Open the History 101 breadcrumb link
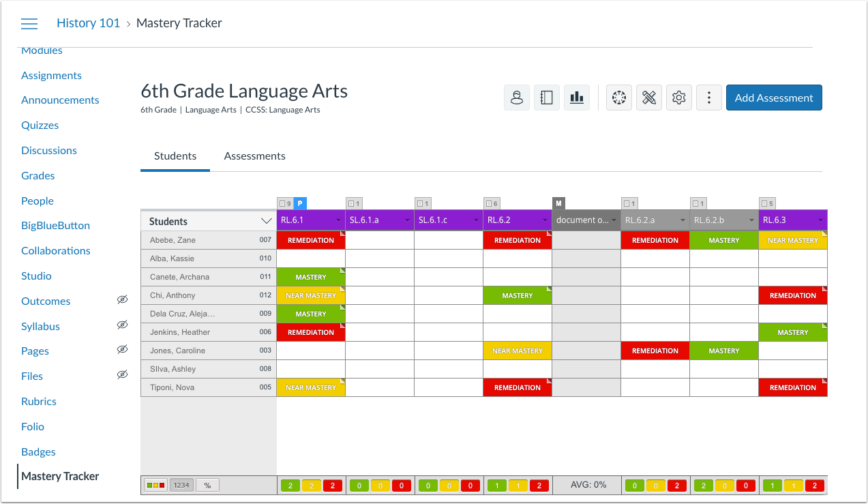The image size is (868, 504). [88, 23]
